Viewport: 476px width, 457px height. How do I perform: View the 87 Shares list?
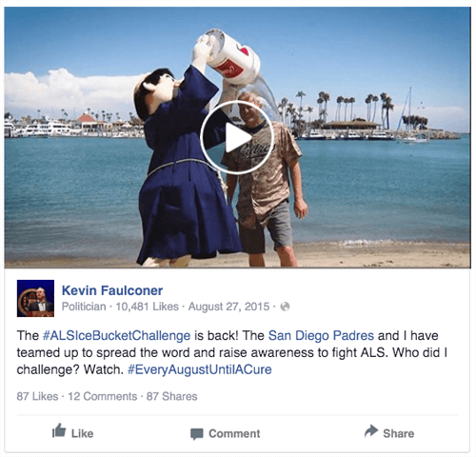point(171,396)
